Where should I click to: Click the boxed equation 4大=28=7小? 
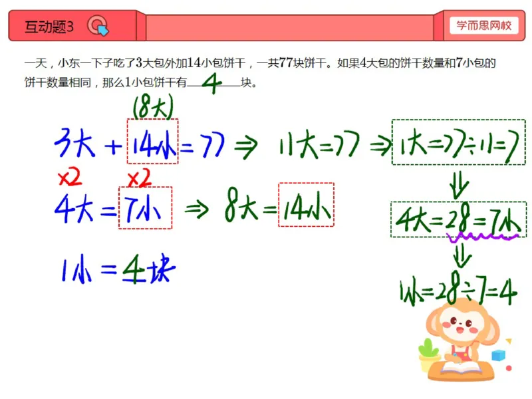click(458, 219)
